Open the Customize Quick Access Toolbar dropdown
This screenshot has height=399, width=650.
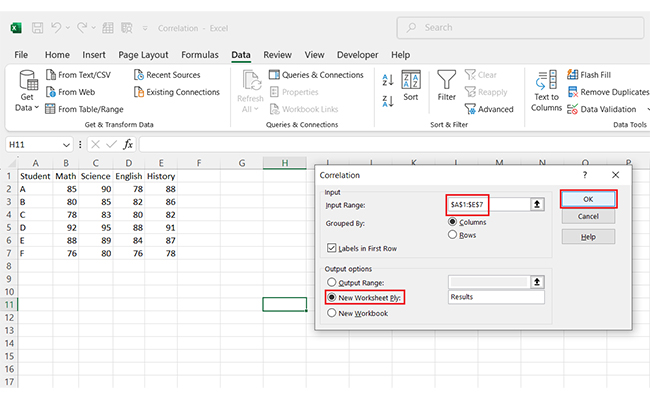click(x=145, y=28)
